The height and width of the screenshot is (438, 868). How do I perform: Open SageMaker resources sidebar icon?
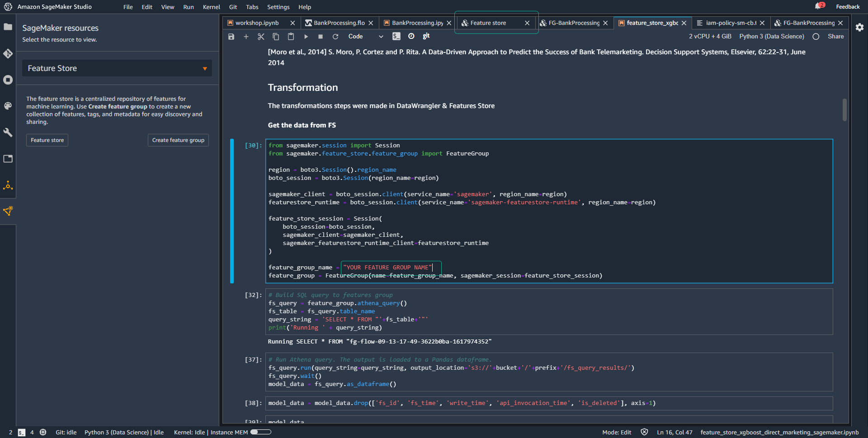(x=8, y=211)
